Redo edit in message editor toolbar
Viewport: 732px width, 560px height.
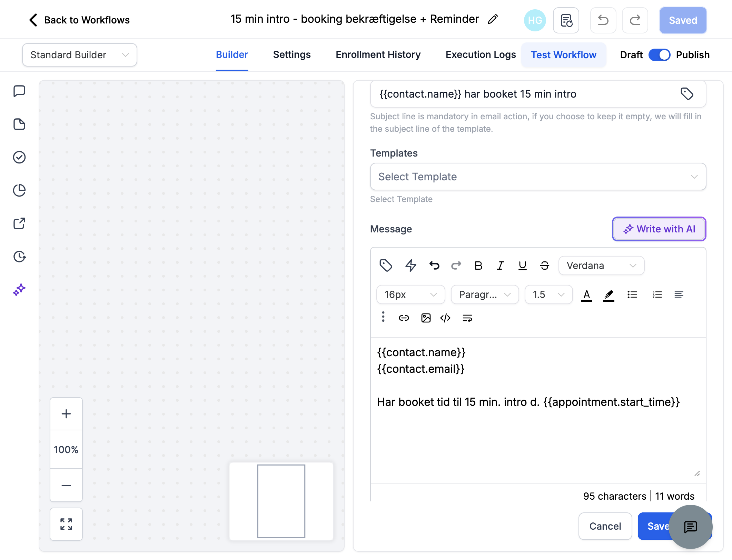(456, 266)
